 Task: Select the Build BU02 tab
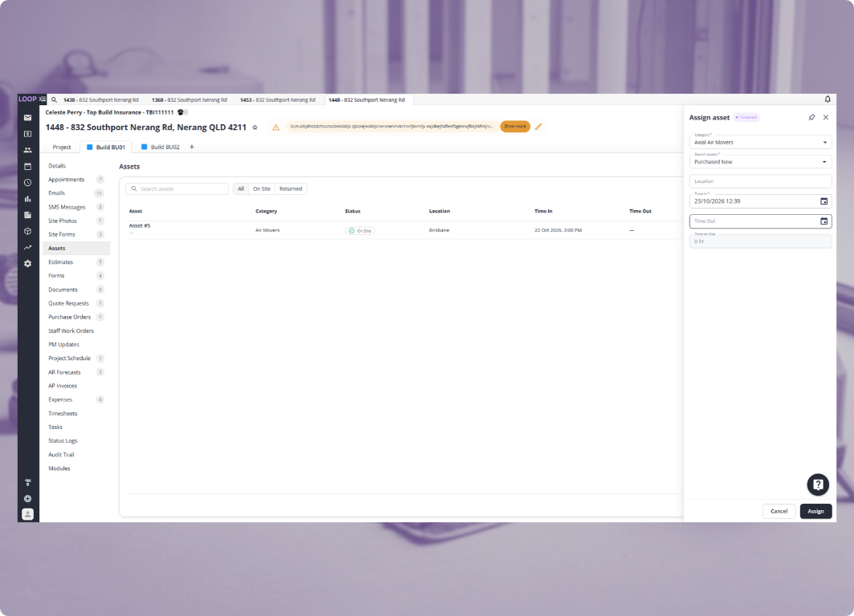(161, 147)
